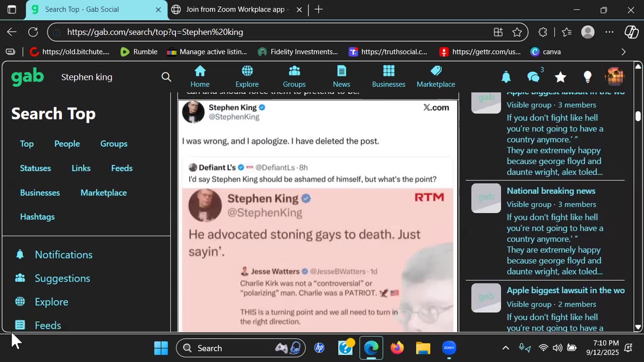The image size is (644, 362).
Task: Open browser Settings and more menu
Action: point(610,32)
